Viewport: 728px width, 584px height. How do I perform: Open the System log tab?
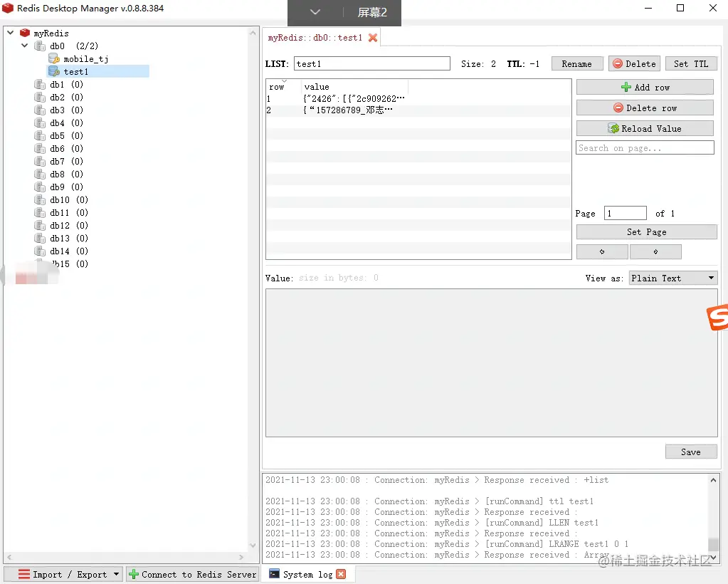[x=307, y=574]
